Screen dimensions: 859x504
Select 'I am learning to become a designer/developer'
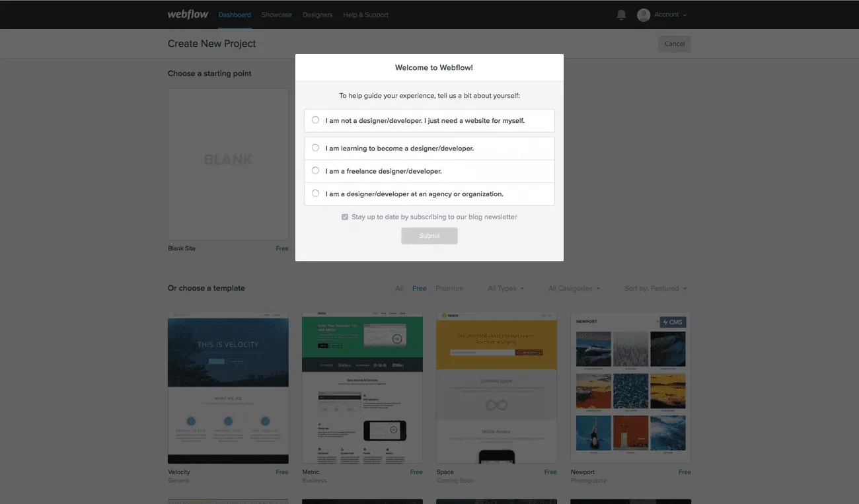pyautogui.click(x=315, y=148)
